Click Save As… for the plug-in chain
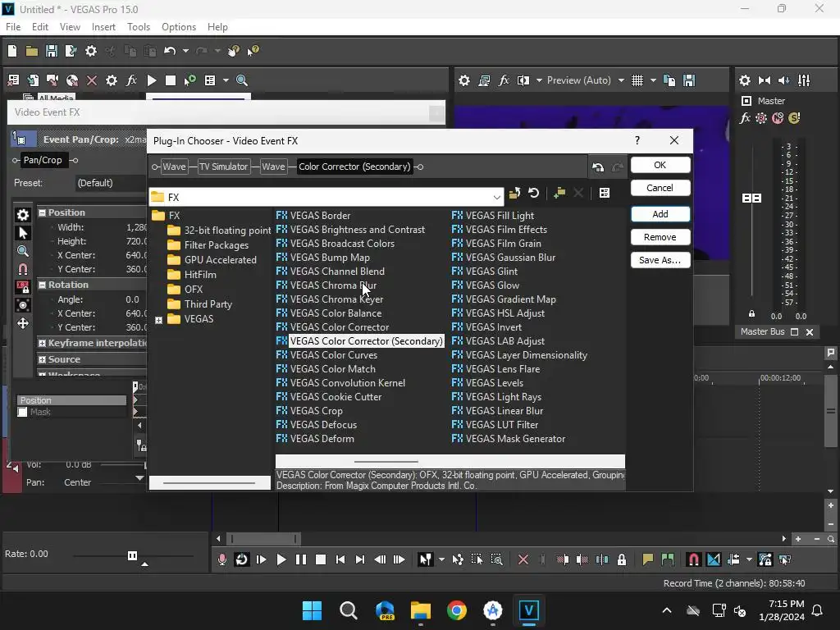 (660, 260)
